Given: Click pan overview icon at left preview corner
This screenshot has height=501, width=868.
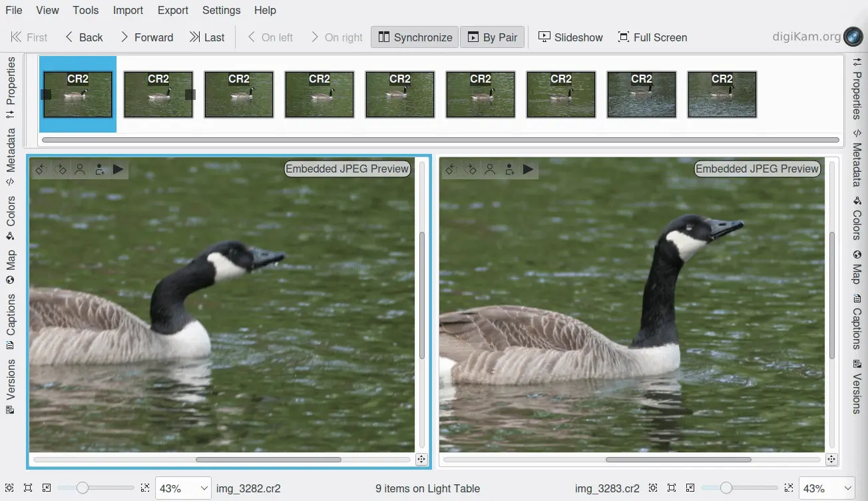Looking at the screenshot, I should click(x=421, y=459).
